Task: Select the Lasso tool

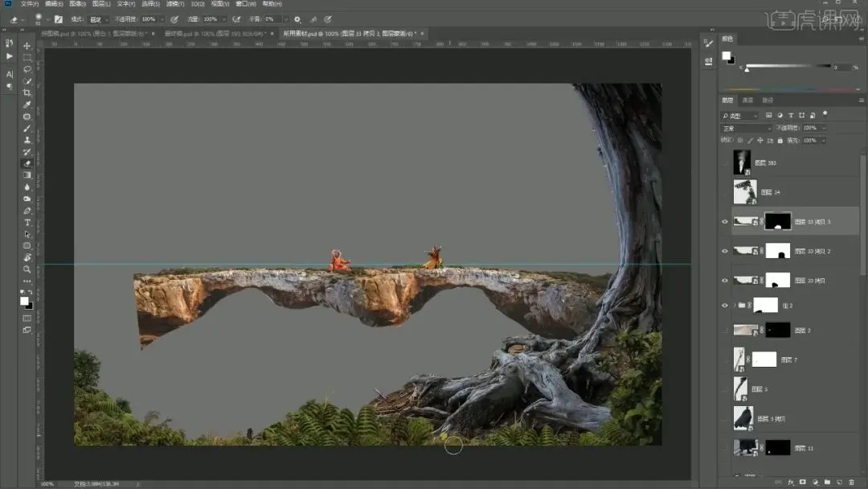Action: click(x=27, y=69)
